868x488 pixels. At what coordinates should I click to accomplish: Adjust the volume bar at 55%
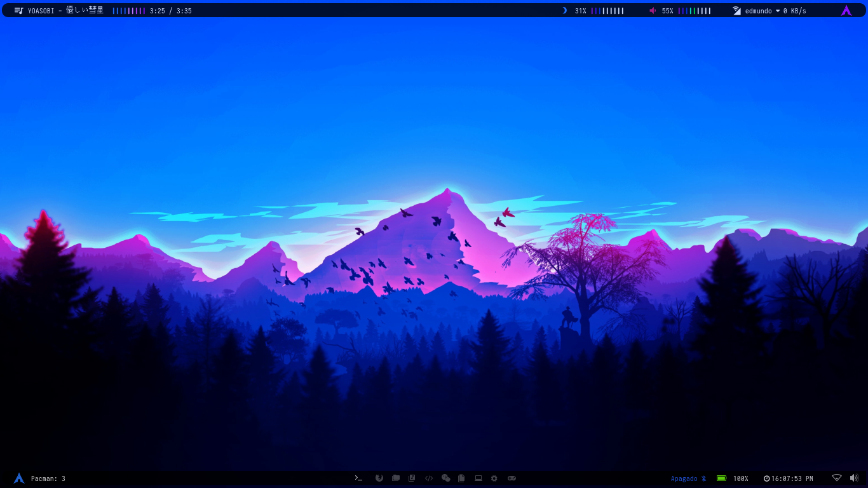[695, 11]
